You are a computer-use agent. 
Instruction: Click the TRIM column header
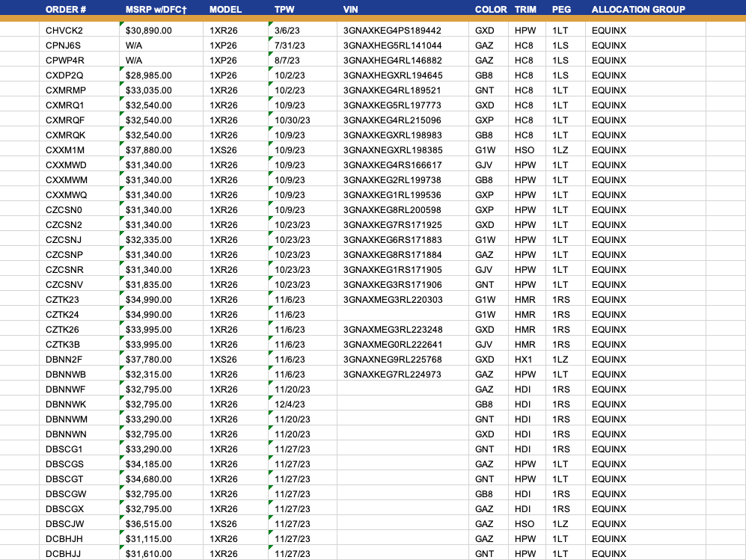[x=525, y=10]
